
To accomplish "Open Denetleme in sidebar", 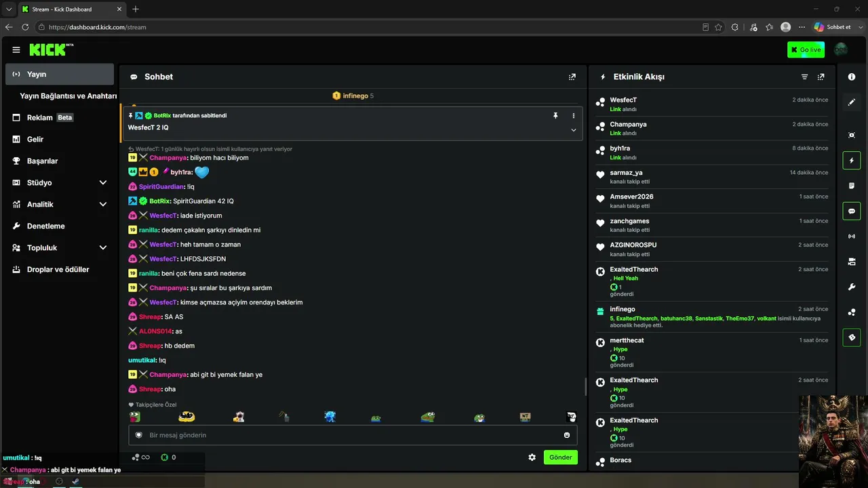I will pos(60,226).
